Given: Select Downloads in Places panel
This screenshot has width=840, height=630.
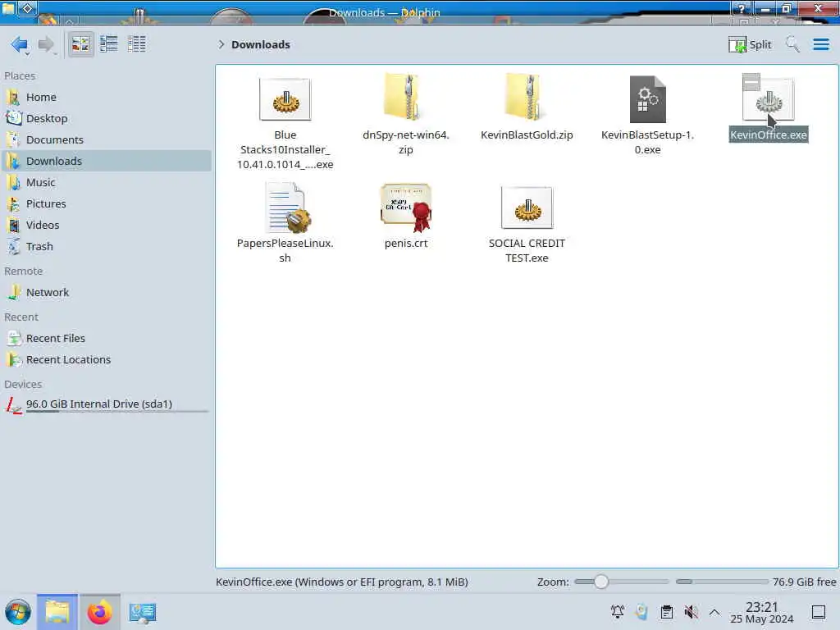Looking at the screenshot, I should tap(106, 162).
